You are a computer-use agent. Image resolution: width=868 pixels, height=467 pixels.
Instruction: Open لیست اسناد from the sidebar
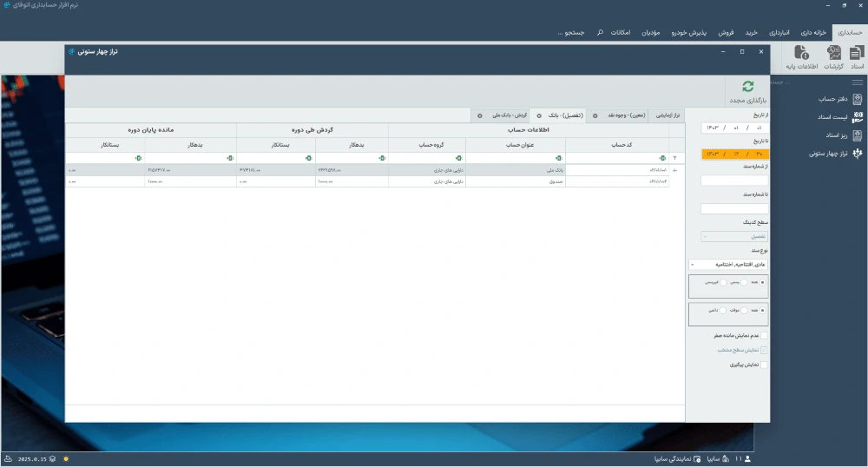click(839, 117)
